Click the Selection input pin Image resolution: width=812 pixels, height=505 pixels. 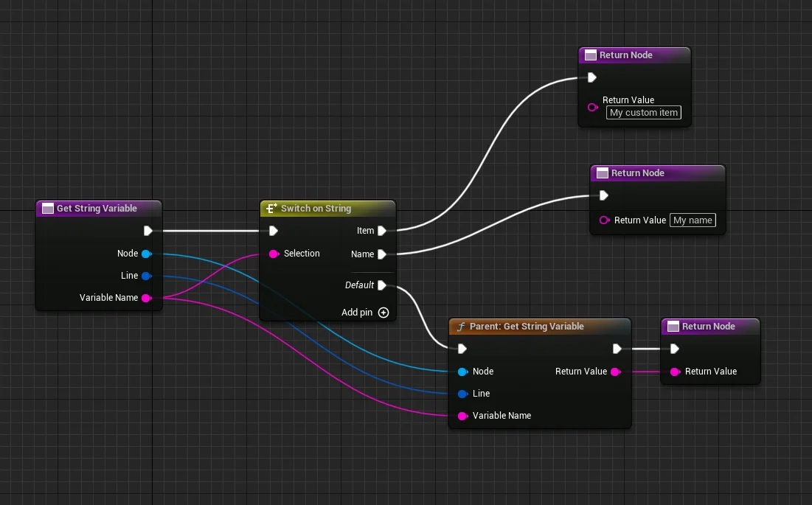coord(274,254)
